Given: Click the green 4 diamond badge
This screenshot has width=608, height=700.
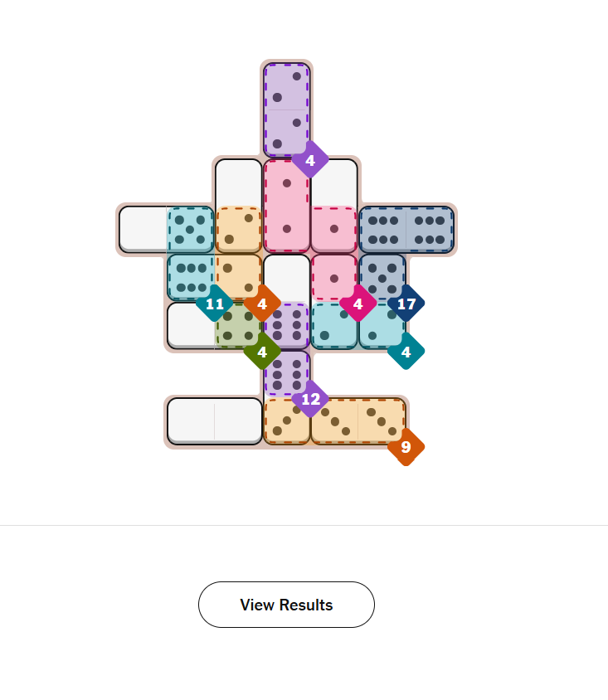Looking at the screenshot, I should pyautogui.click(x=262, y=352).
